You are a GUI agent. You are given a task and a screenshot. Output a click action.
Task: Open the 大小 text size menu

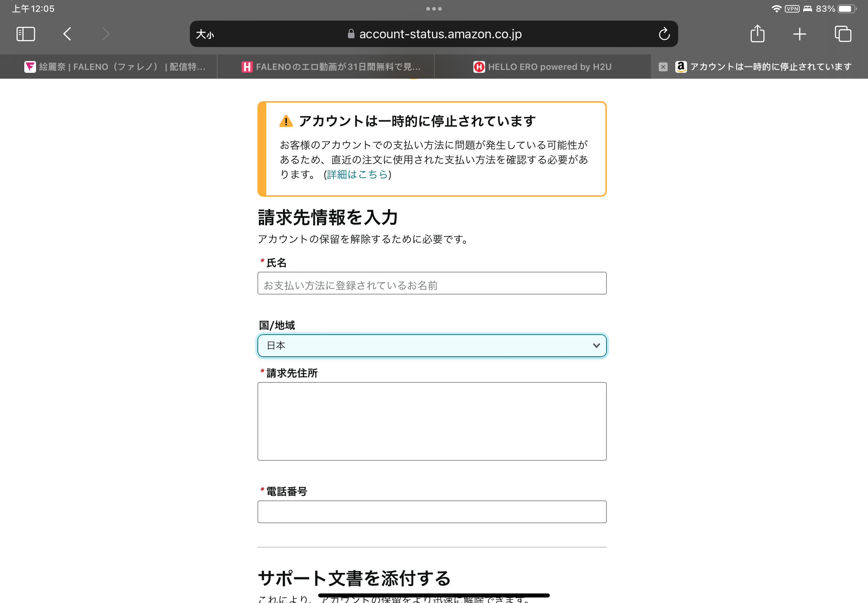point(205,35)
